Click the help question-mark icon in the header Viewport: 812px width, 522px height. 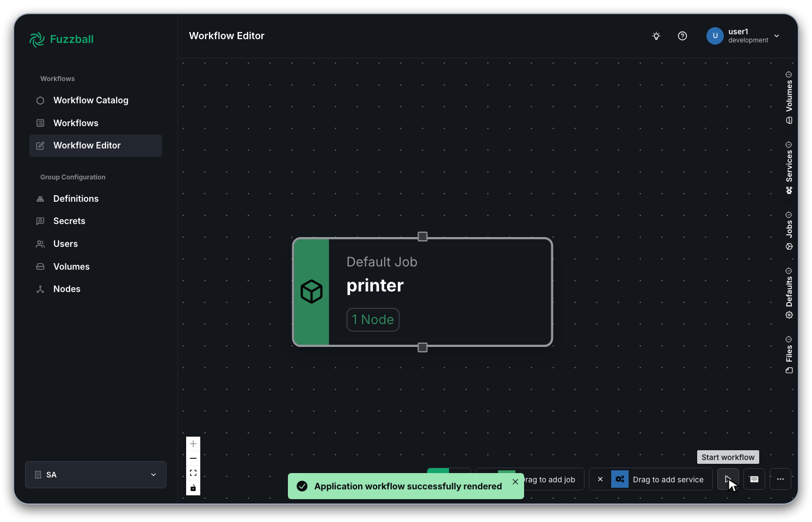click(x=682, y=36)
